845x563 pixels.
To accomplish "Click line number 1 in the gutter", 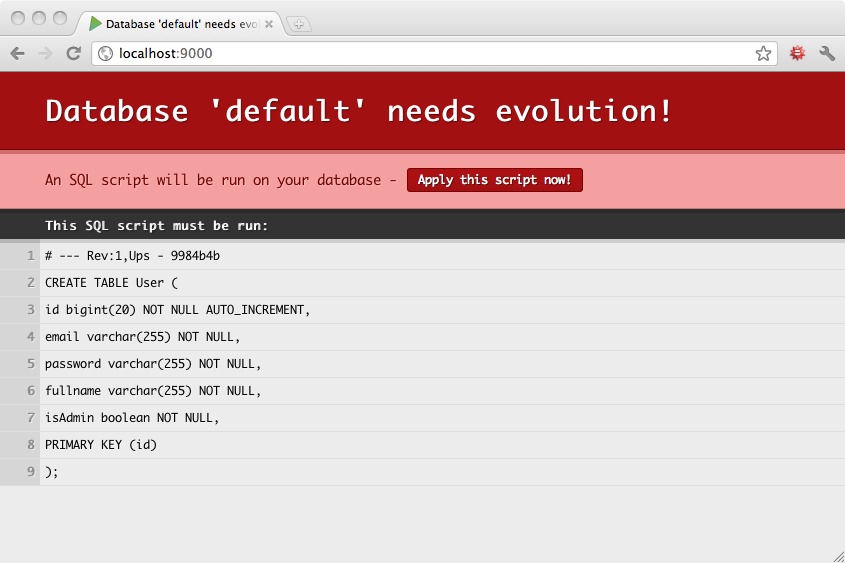I will [x=31, y=256].
